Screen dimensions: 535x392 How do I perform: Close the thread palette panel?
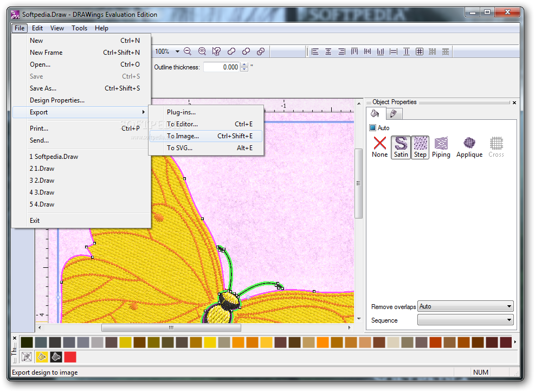pos(15,338)
